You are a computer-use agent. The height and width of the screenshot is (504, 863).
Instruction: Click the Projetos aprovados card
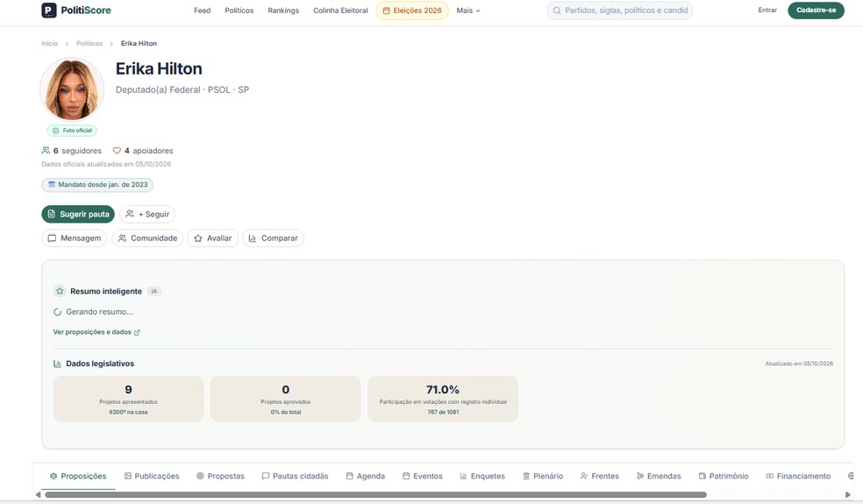[x=285, y=399]
